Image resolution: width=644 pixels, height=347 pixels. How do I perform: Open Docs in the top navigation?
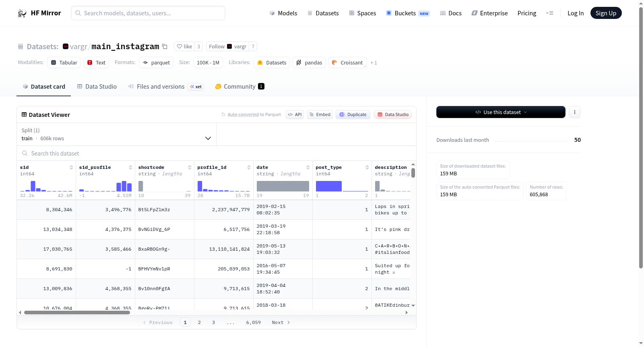click(450, 13)
